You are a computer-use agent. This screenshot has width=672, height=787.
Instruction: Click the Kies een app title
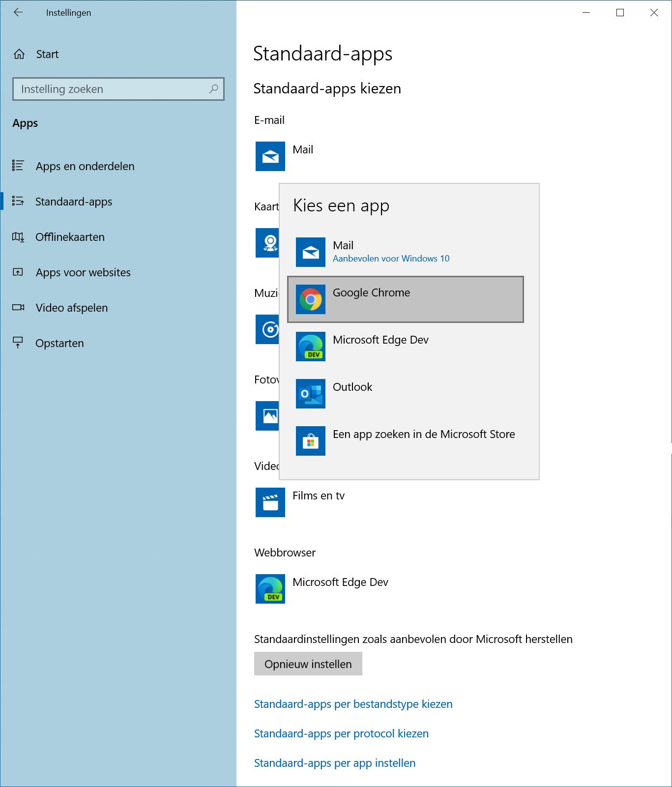click(x=341, y=205)
